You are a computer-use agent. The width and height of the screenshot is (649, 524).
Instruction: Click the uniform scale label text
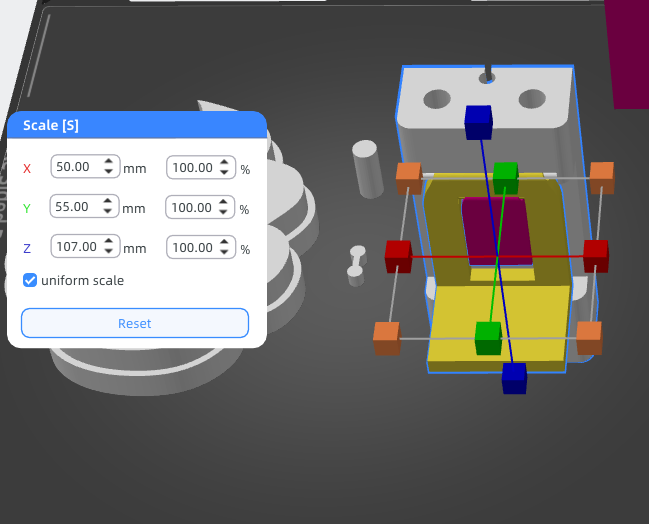82,280
